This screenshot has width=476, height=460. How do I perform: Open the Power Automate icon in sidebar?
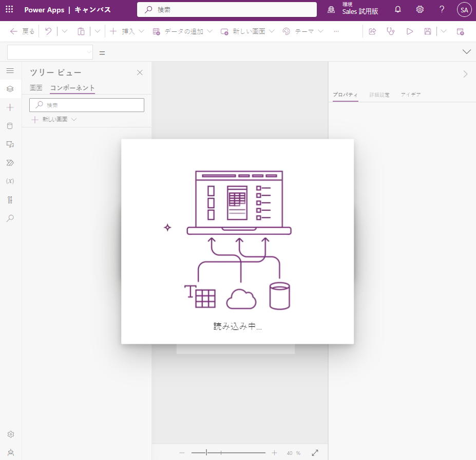[10, 163]
